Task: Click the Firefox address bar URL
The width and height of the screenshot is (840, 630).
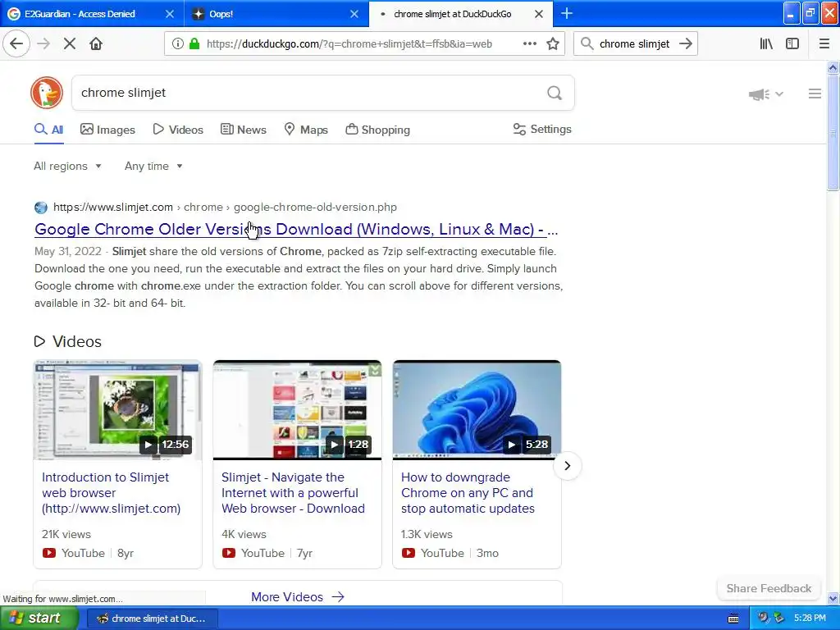Action: pyautogui.click(x=349, y=44)
